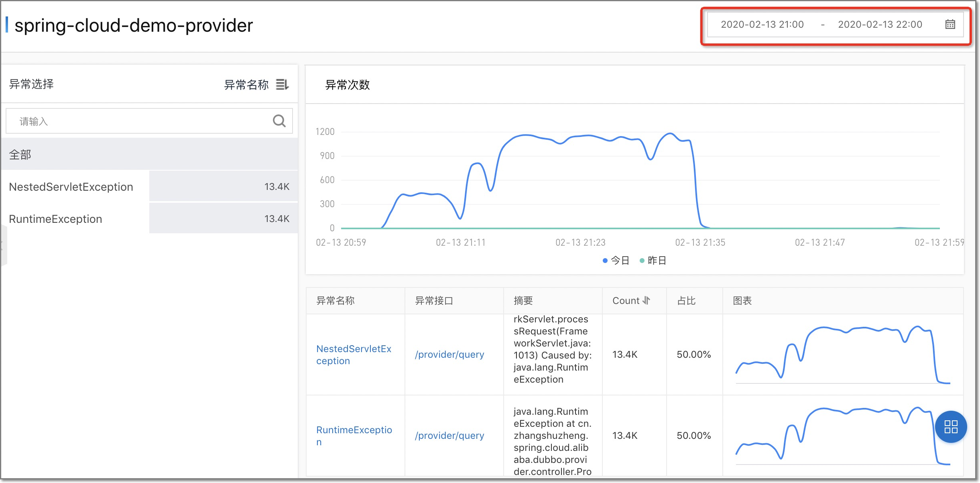Click the NestedServletException summary text

point(553,349)
